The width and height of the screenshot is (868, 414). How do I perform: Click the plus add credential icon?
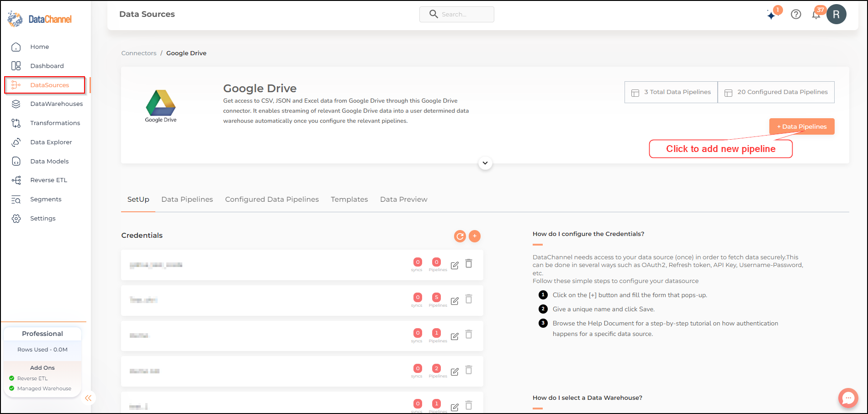tap(475, 236)
